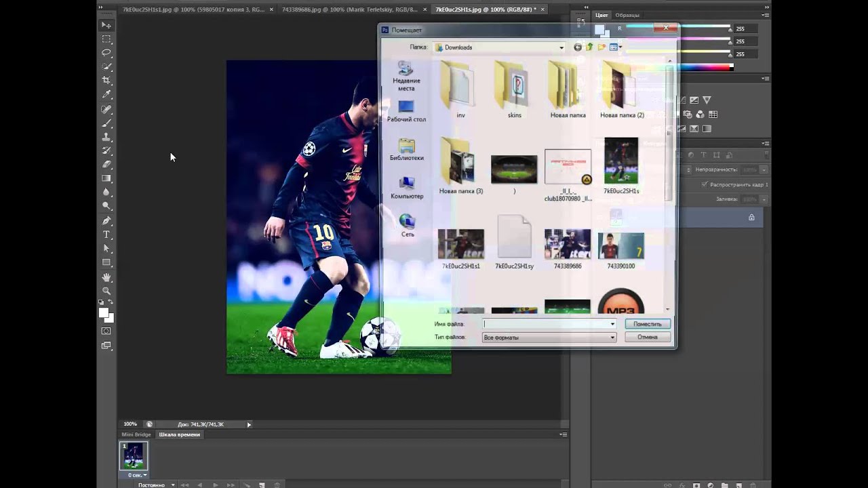Viewport: 868px width, 488px height.
Task: Select the History Brush tool
Action: (106, 150)
